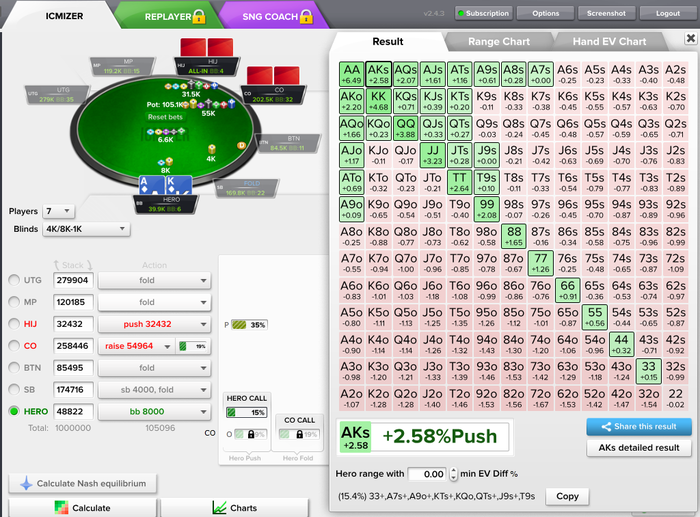Click the Charts line graph icon

219,508
